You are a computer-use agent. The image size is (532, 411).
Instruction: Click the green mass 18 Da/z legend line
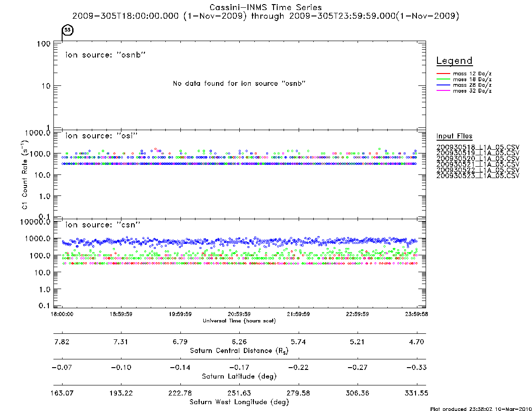[x=443, y=79]
